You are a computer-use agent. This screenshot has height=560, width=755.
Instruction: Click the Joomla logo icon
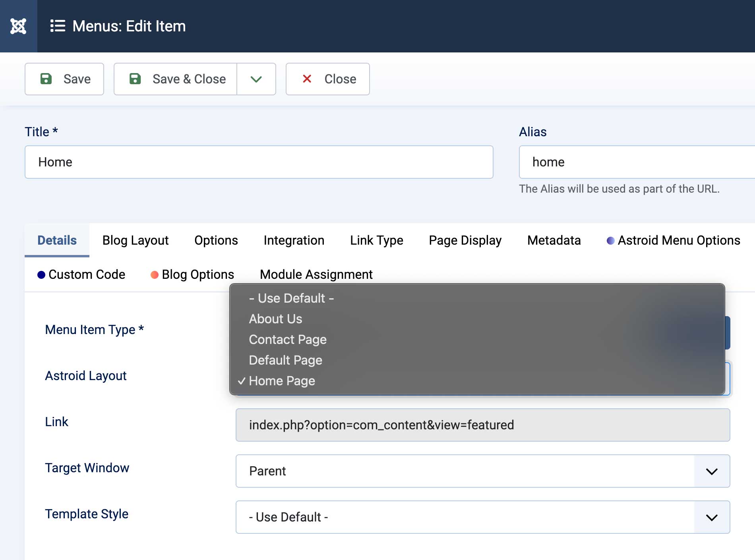[18, 26]
